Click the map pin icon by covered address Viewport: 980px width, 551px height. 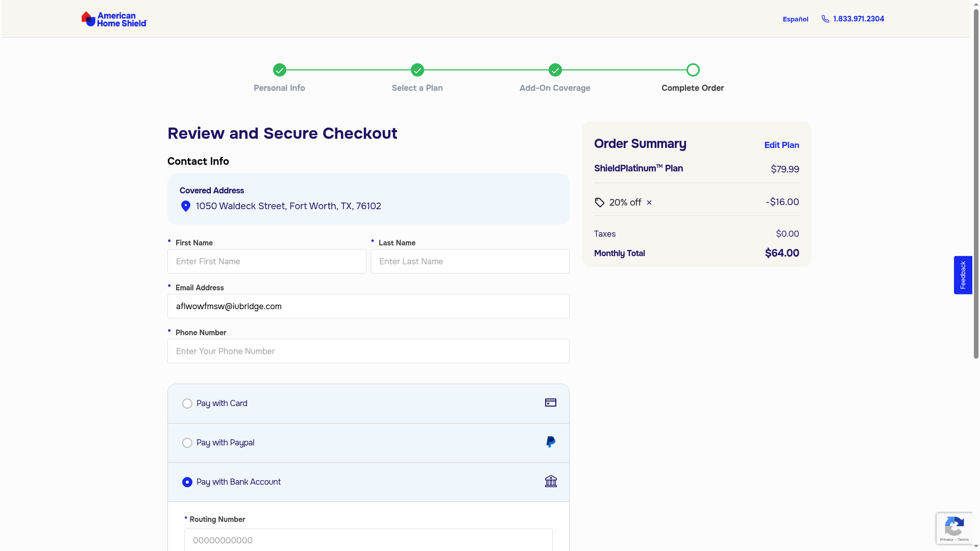point(186,206)
